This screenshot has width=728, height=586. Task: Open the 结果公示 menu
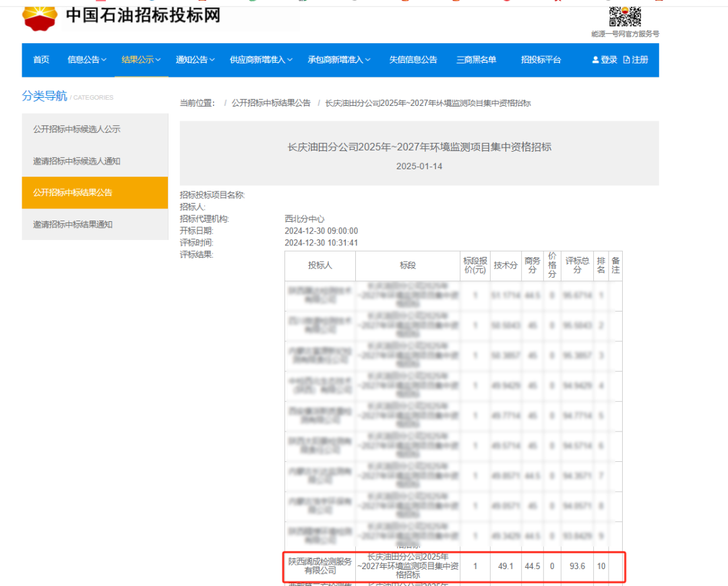point(138,59)
